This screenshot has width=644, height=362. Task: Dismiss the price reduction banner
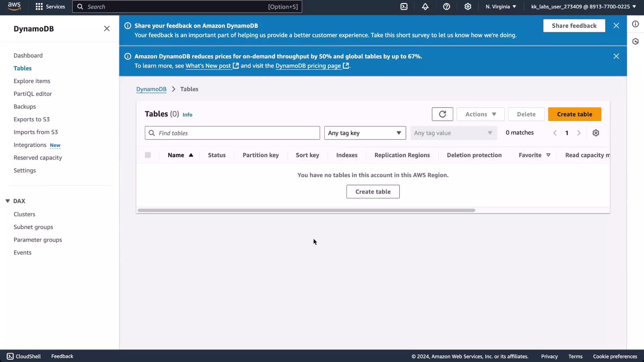(616, 56)
